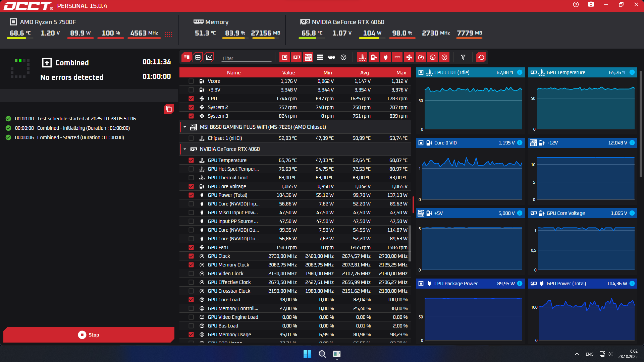Screen dimensions: 644x362
Task: Check the GPU Hot Spot Temperature box
Action: [x=191, y=169]
